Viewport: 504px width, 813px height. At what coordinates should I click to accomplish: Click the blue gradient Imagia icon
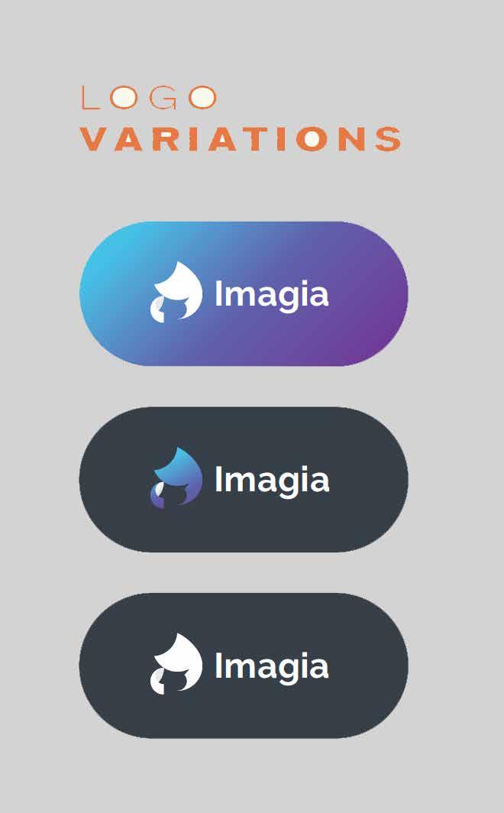pyautogui.click(x=176, y=478)
